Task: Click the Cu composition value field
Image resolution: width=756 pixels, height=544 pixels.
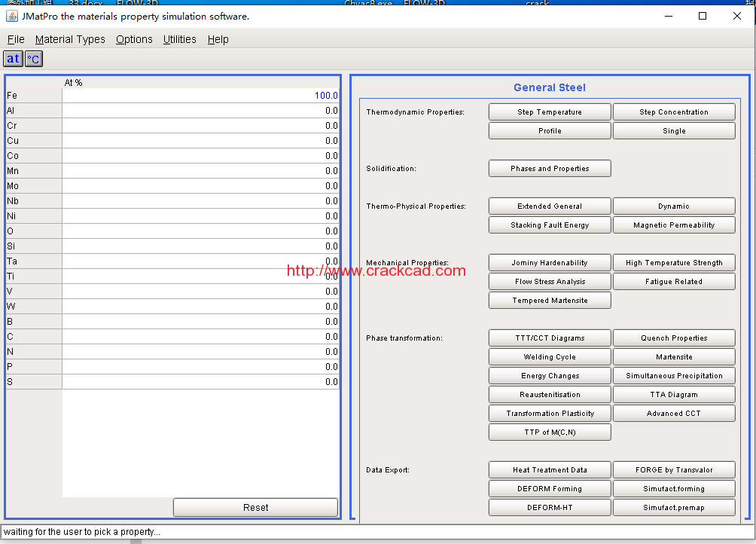Action: (x=200, y=140)
